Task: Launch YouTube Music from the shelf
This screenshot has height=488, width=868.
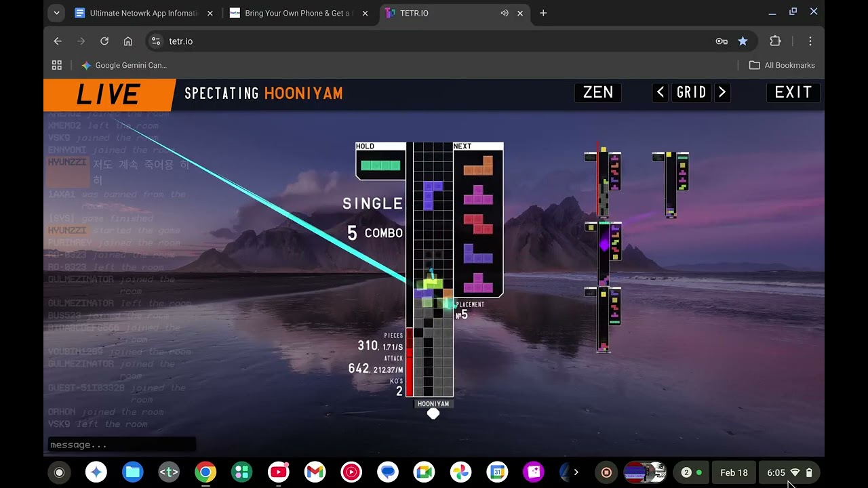Action: tap(351, 472)
